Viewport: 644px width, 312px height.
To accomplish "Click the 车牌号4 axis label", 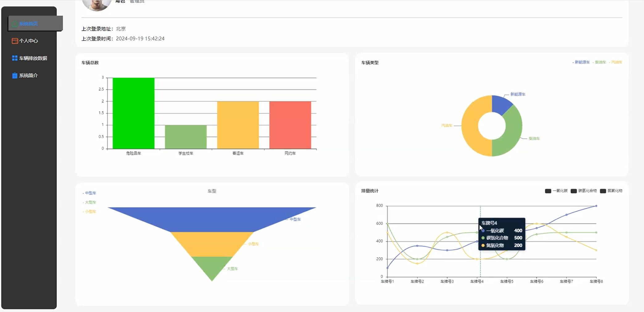I will (x=477, y=281).
